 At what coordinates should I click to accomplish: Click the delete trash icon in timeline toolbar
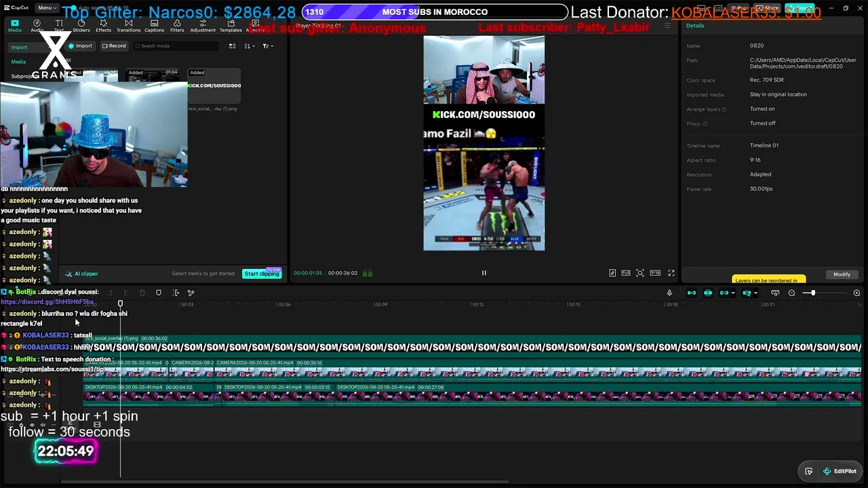point(142,293)
